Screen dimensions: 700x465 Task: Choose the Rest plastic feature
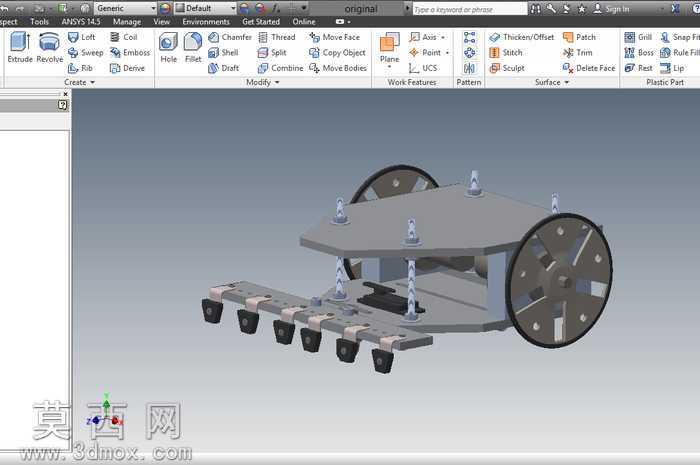[638, 68]
